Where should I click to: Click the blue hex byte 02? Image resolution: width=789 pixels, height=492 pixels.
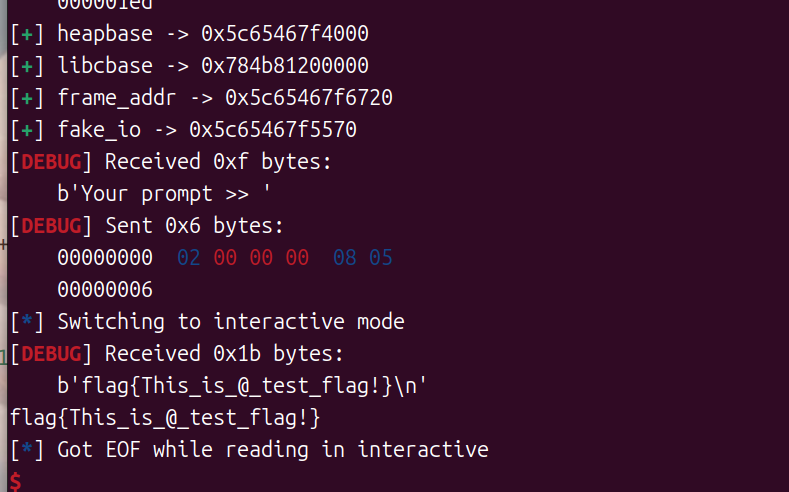pos(188,258)
